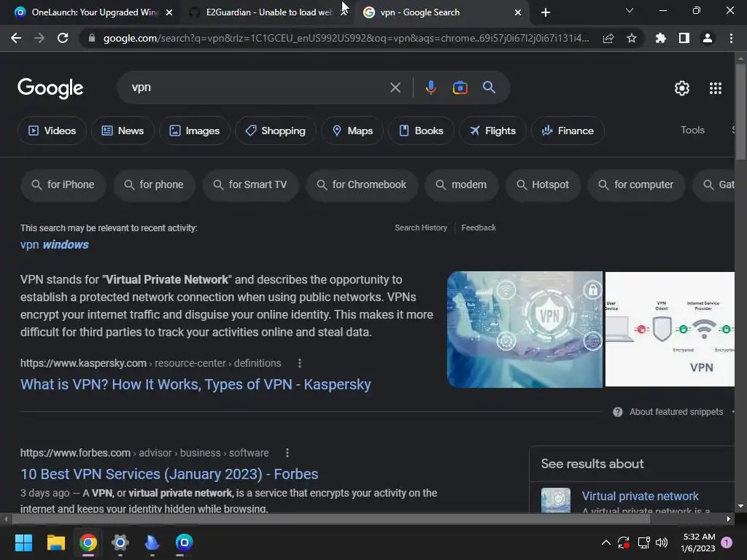This screenshot has height=560, width=747.
Task: Open the Search History link
Action: [x=421, y=227]
